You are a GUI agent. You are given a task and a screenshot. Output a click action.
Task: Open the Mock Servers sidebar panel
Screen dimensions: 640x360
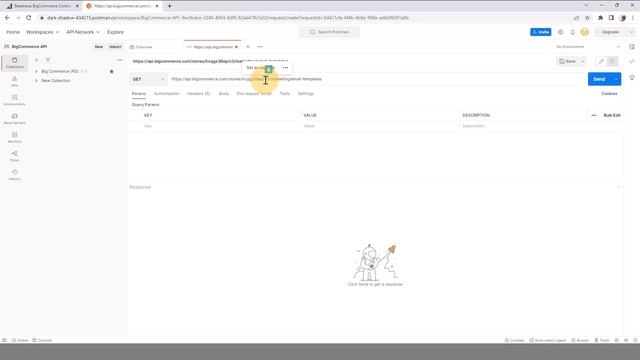coord(14,119)
